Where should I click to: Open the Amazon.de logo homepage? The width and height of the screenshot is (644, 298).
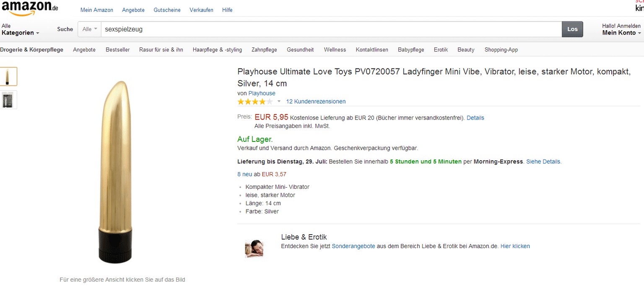[30, 8]
